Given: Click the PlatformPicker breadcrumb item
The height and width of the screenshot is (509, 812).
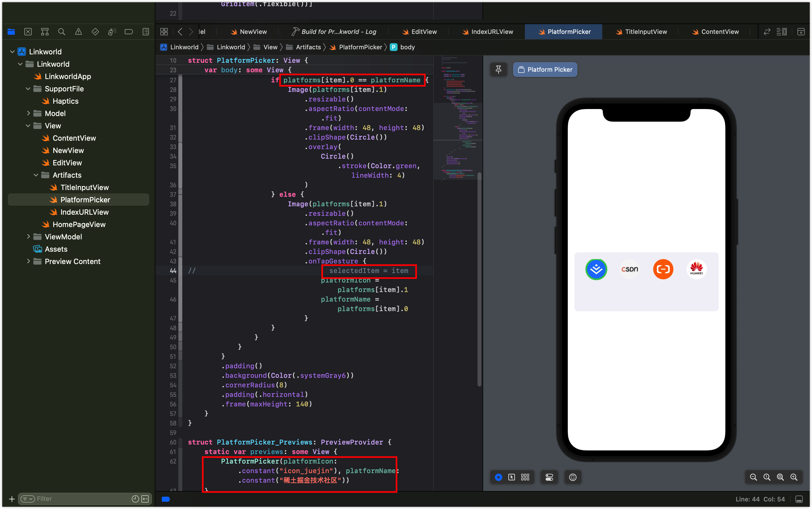Looking at the screenshot, I should click(x=356, y=47).
